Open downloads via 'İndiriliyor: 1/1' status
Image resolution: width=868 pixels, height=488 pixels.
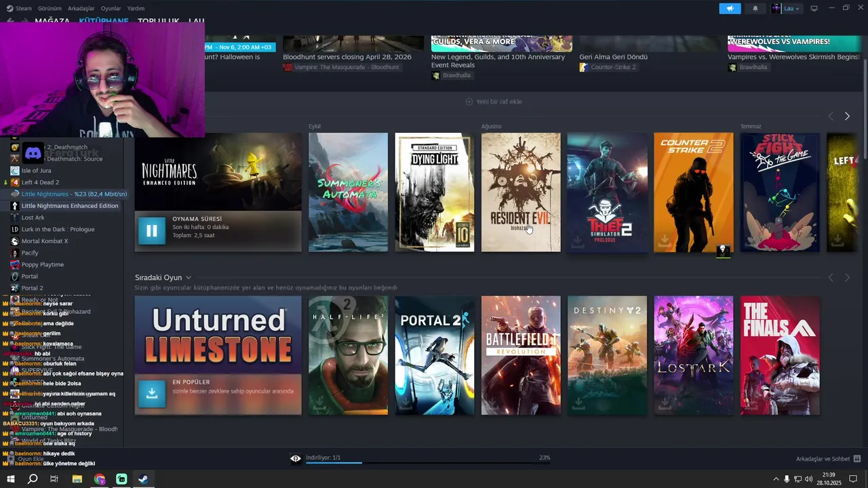point(323,457)
